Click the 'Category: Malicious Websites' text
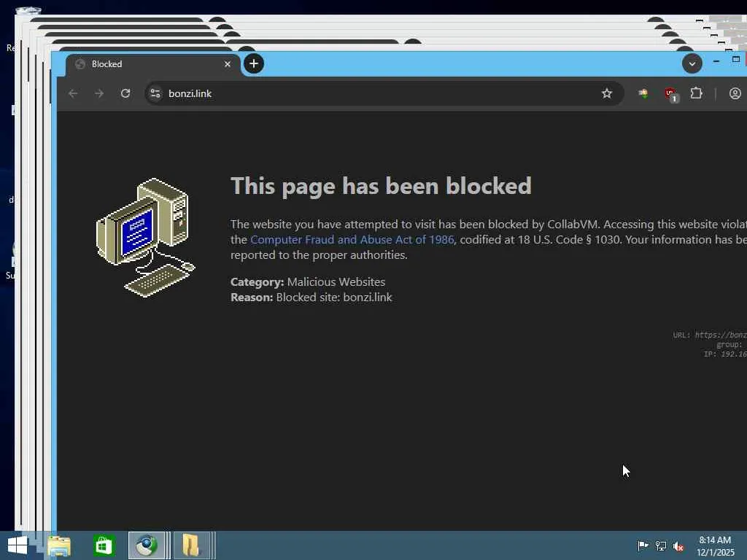 308,282
